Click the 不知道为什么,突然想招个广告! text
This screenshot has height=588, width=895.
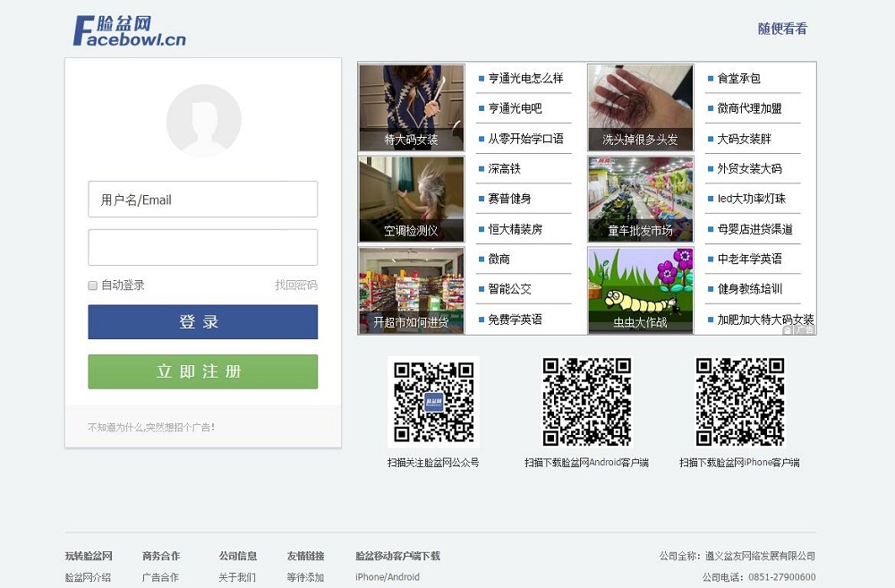tap(151, 427)
